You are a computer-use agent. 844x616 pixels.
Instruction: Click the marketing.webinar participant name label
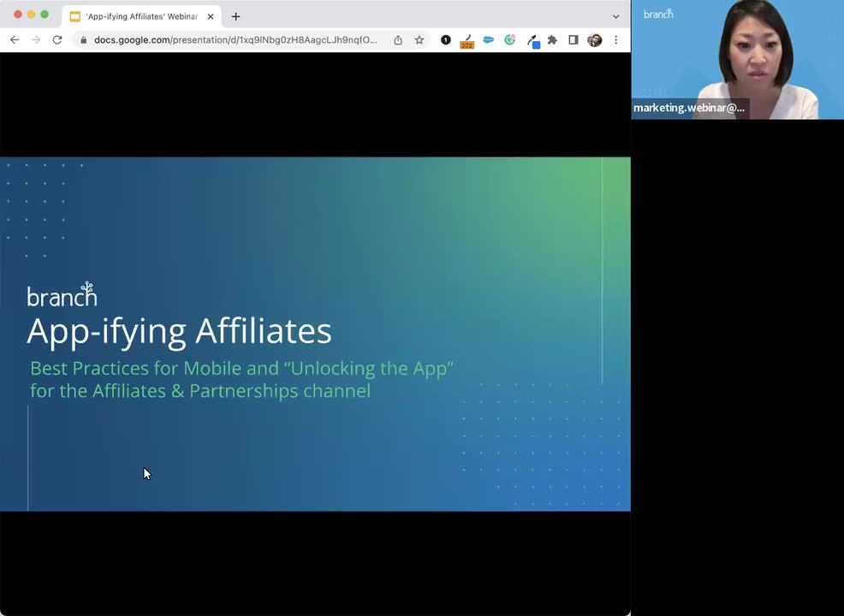[689, 109]
